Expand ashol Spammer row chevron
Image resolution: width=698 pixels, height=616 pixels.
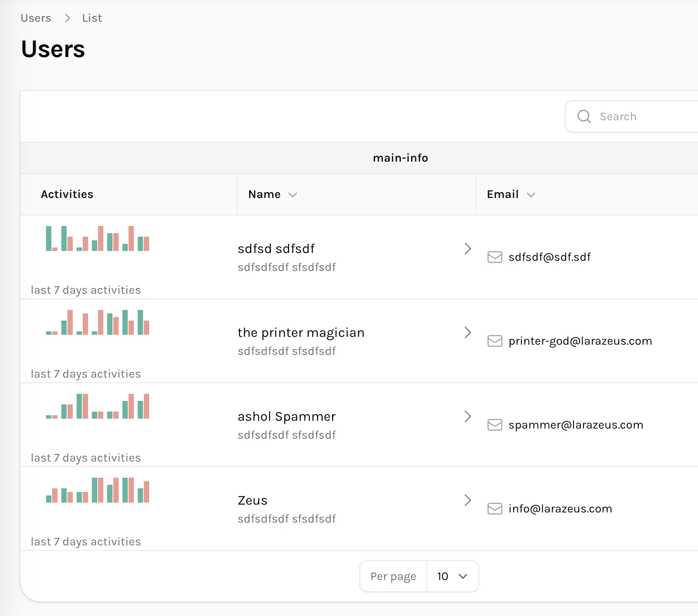pos(467,416)
